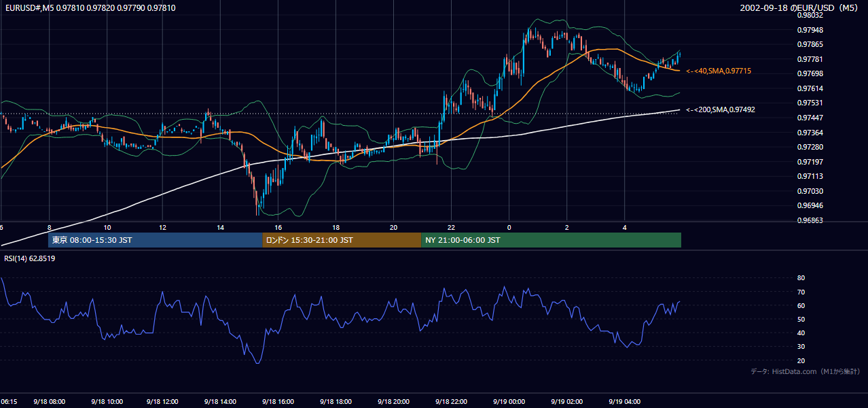The width and height of the screenshot is (868, 408).
Task: Click the RSI(14) 62.8519 indicator label
Action: [x=30, y=258]
